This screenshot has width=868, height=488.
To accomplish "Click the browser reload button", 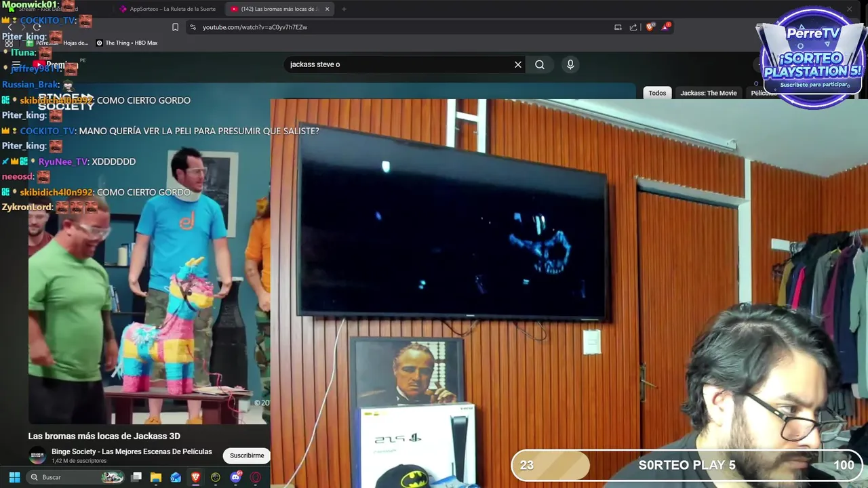I will [x=39, y=27].
